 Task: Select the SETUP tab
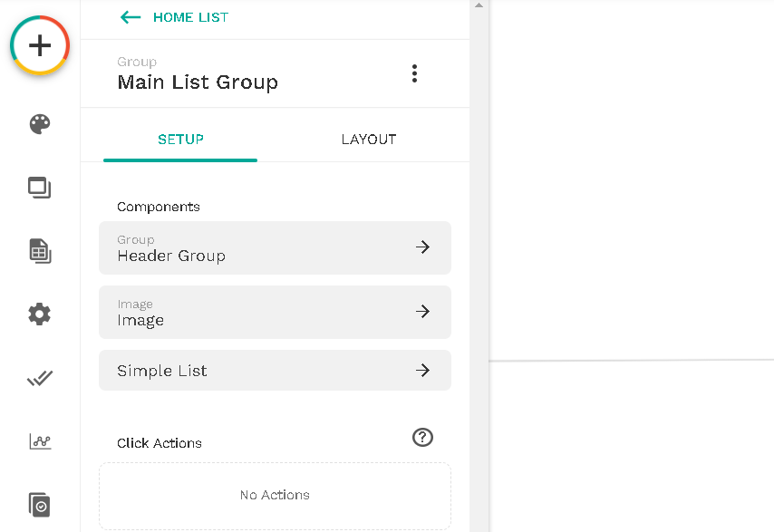click(180, 140)
